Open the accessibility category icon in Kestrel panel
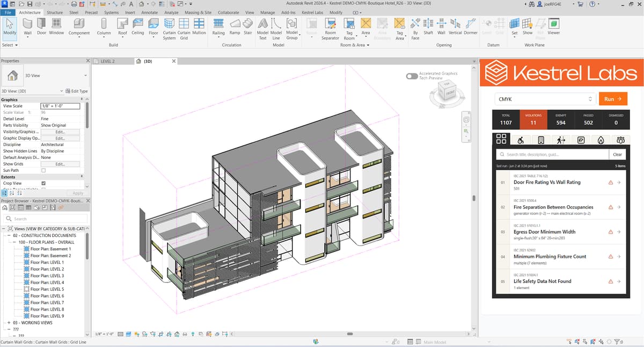This screenshot has width=644, height=347. (x=521, y=140)
